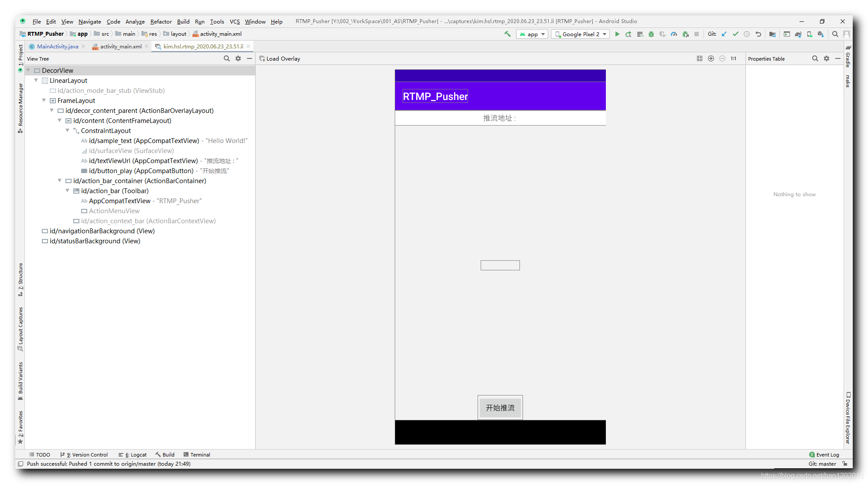Open the Refactor menu
Image resolution: width=868 pixels, height=484 pixels.
tap(161, 21)
